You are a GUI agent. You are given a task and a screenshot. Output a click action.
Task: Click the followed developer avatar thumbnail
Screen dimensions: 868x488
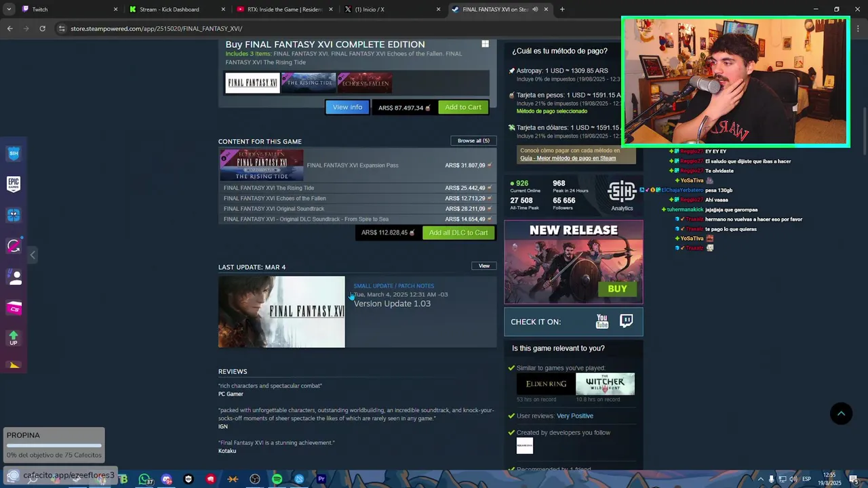(525, 446)
